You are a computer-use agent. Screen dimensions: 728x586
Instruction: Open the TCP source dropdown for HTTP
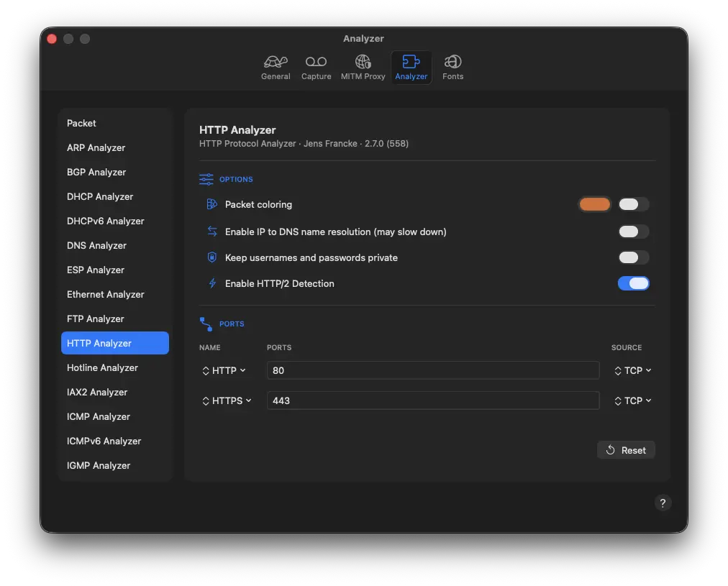(633, 371)
